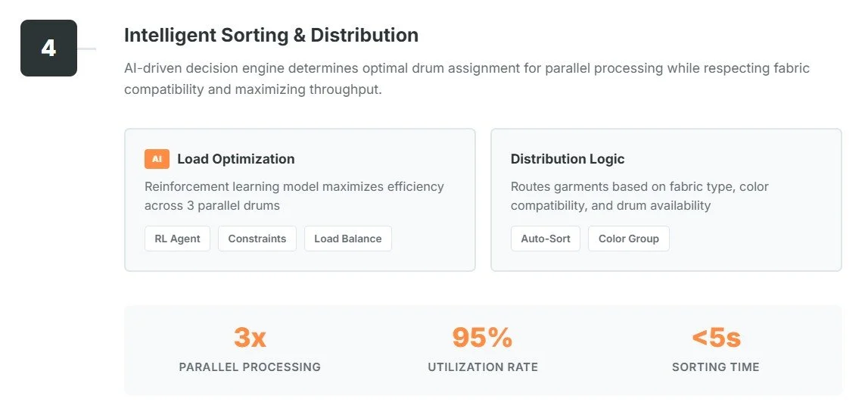This screenshot has width=868, height=418.
Task: Click the Intelligent Sorting & Distribution heading
Action: coord(271,36)
